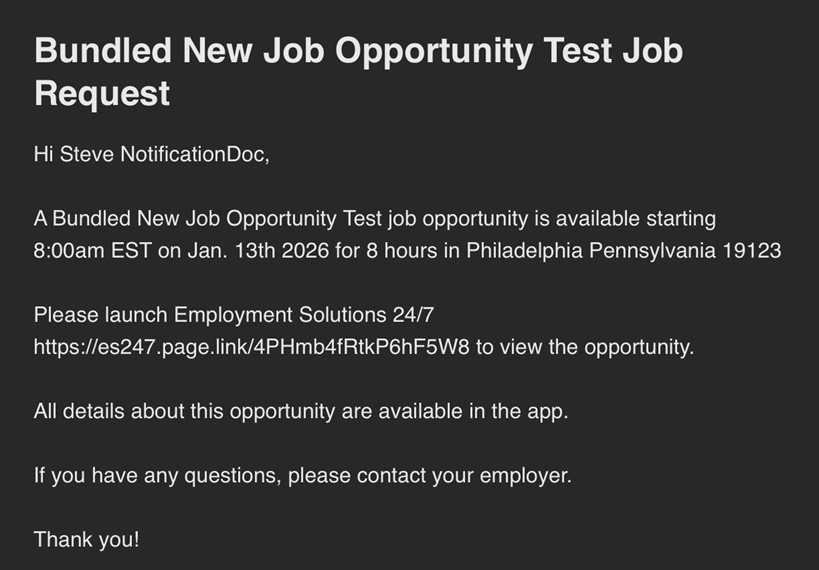Click the 'Bundled New Job Opportunity' heading line

pos(358,51)
